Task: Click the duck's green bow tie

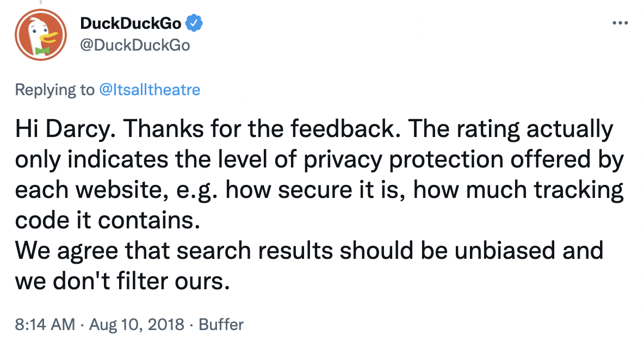Action: [x=42, y=51]
